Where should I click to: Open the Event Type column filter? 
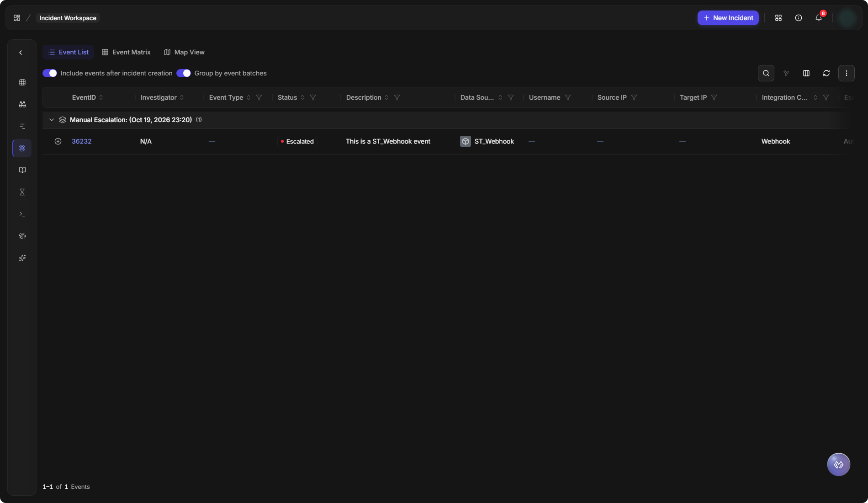(259, 97)
